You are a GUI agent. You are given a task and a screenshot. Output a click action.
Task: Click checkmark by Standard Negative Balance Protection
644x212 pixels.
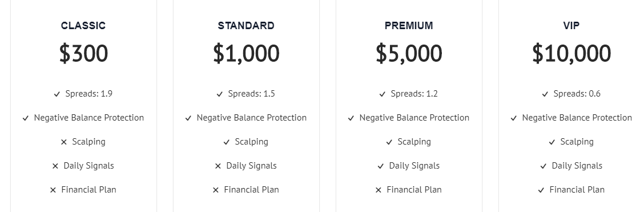point(188,118)
